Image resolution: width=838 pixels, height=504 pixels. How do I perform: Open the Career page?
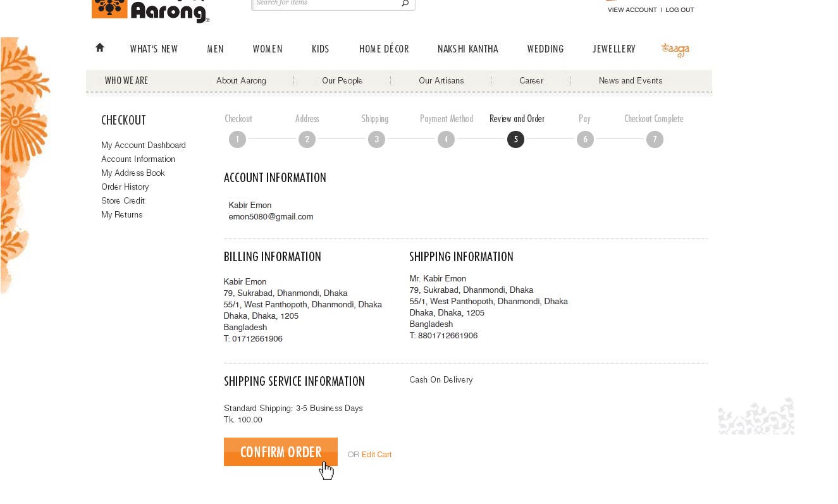[x=531, y=81]
